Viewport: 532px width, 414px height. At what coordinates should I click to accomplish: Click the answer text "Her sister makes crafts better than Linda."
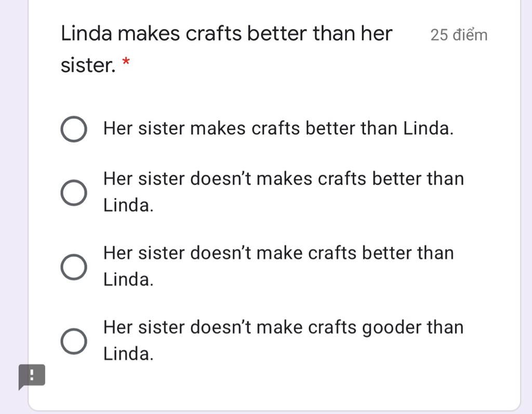click(278, 128)
